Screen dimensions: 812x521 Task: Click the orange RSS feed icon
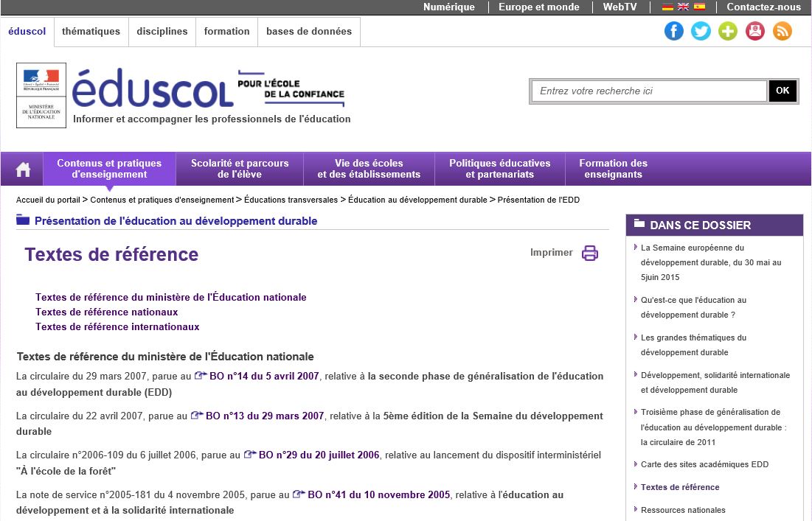pos(782,31)
